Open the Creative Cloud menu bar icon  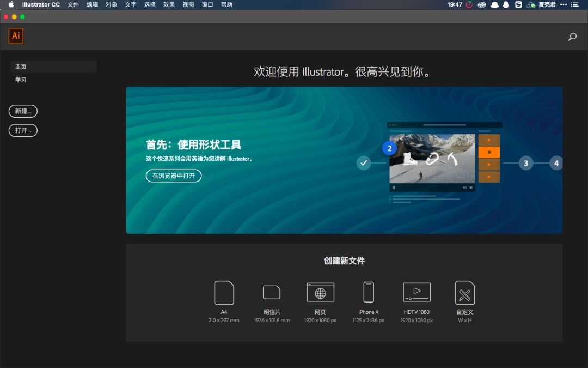pyautogui.click(x=482, y=4)
